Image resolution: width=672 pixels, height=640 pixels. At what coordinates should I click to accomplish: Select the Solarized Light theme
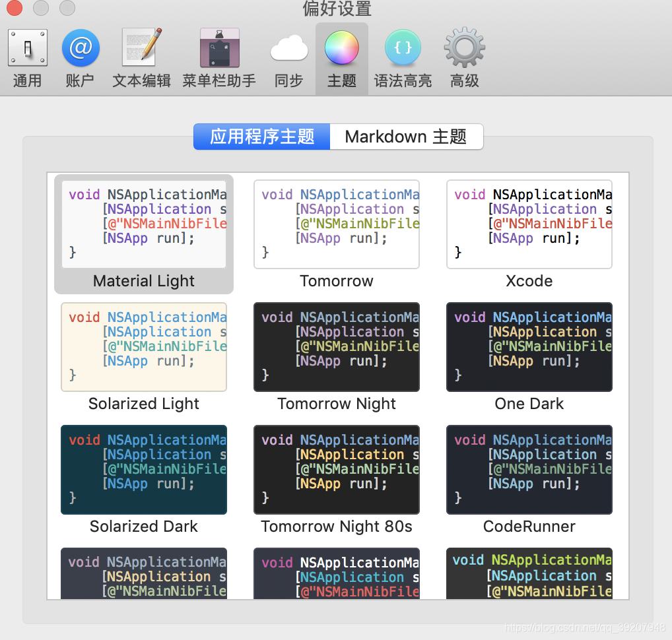tap(144, 347)
